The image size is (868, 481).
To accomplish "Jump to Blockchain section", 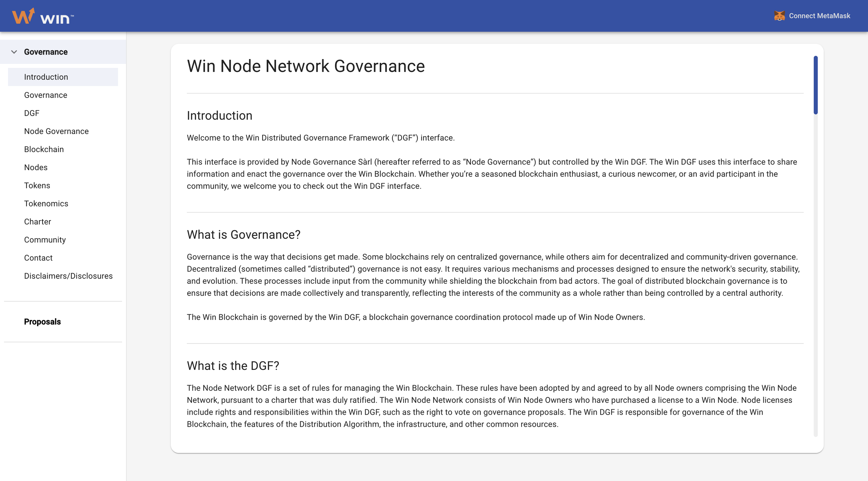I will tap(44, 149).
